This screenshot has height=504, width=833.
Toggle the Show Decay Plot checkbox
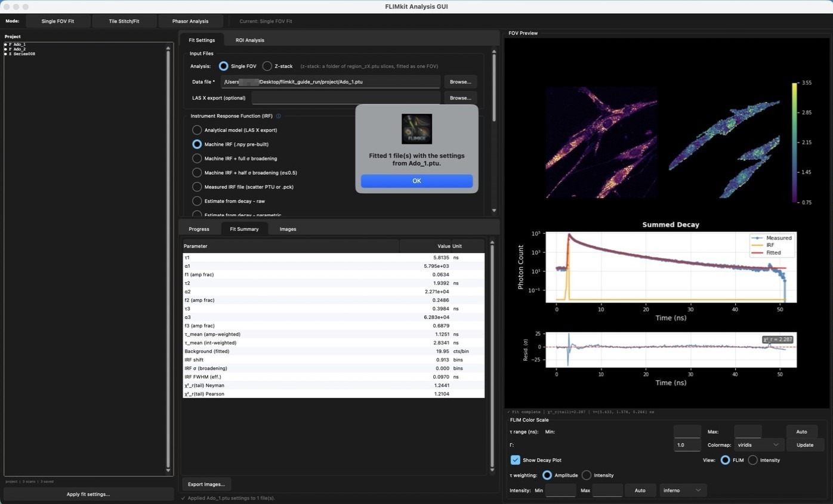[515, 460]
